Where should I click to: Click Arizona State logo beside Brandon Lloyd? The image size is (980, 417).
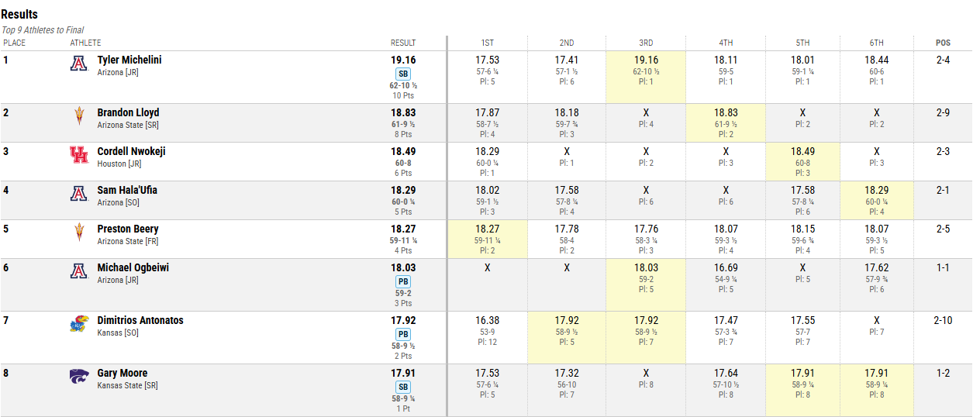79,117
